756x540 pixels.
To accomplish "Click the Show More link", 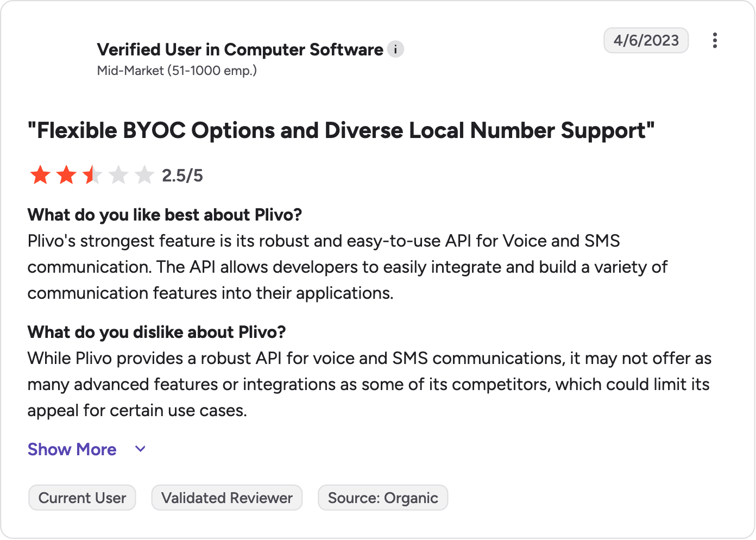I will (x=72, y=449).
